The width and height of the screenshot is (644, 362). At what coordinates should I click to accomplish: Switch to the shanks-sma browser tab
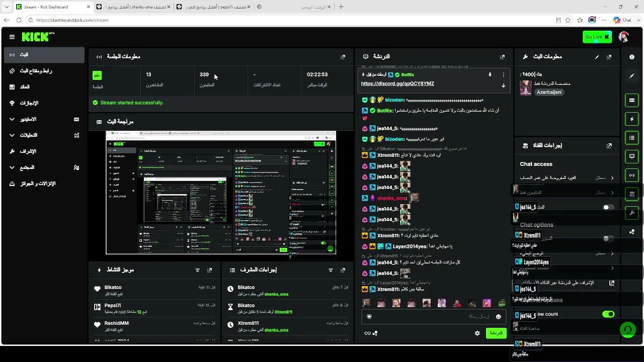(133, 7)
